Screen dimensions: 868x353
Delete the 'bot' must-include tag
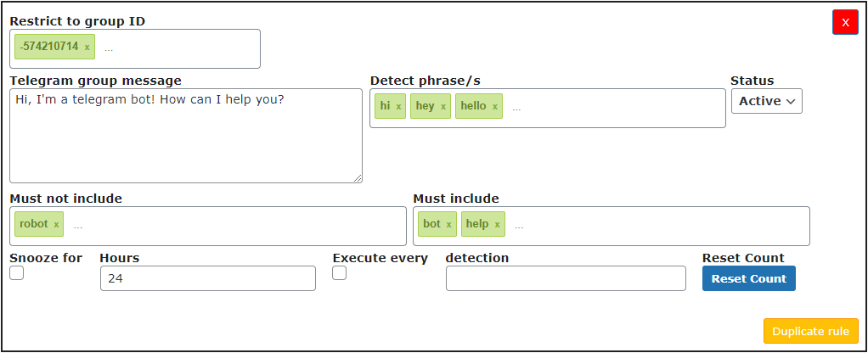pyautogui.click(x=449, y=225)
